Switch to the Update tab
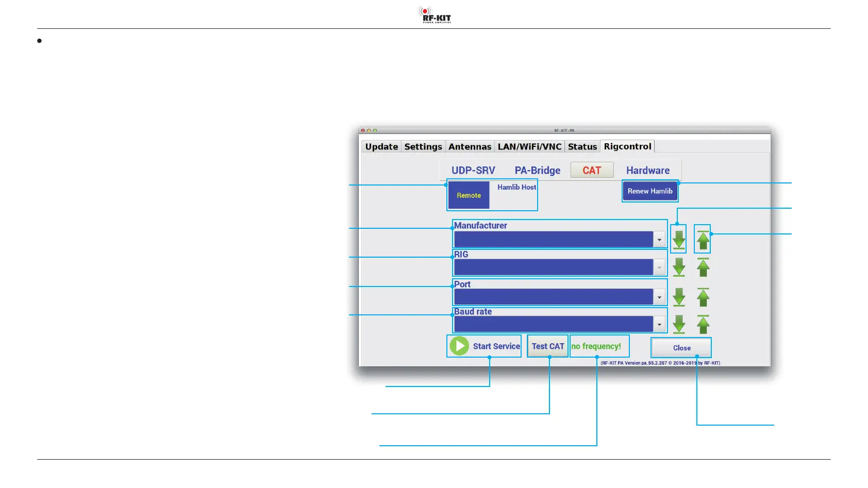 point(381,147)
